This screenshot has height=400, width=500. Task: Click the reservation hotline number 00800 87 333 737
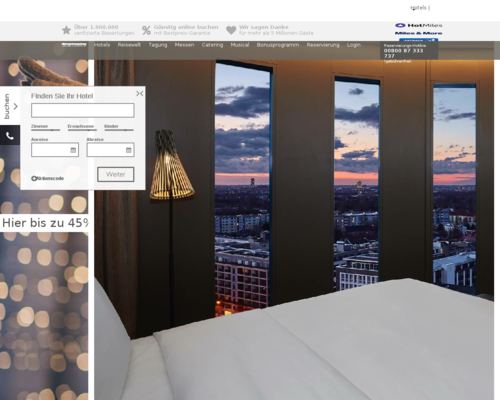coord(403,53)
